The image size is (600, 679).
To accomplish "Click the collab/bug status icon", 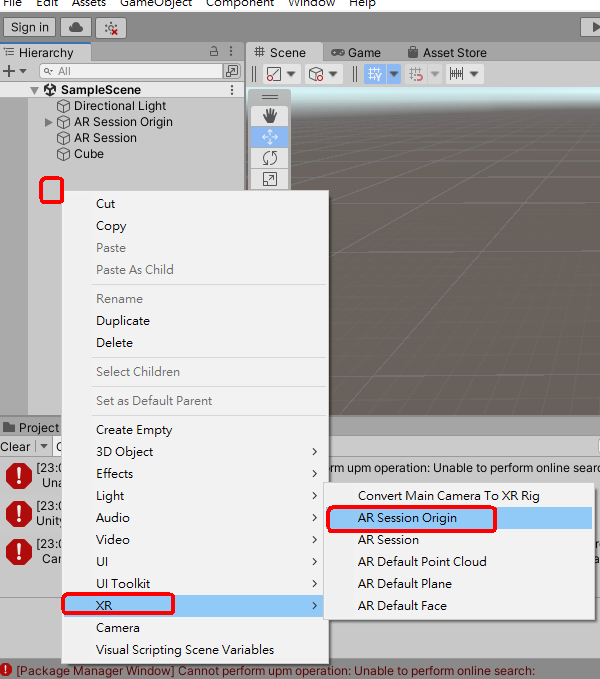I will (x=111, y=28).
